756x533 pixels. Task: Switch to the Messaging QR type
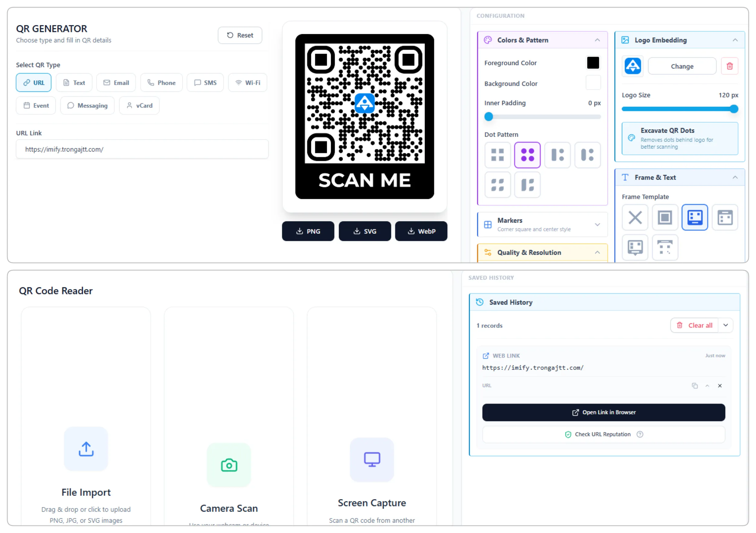[x=87, y=106]
